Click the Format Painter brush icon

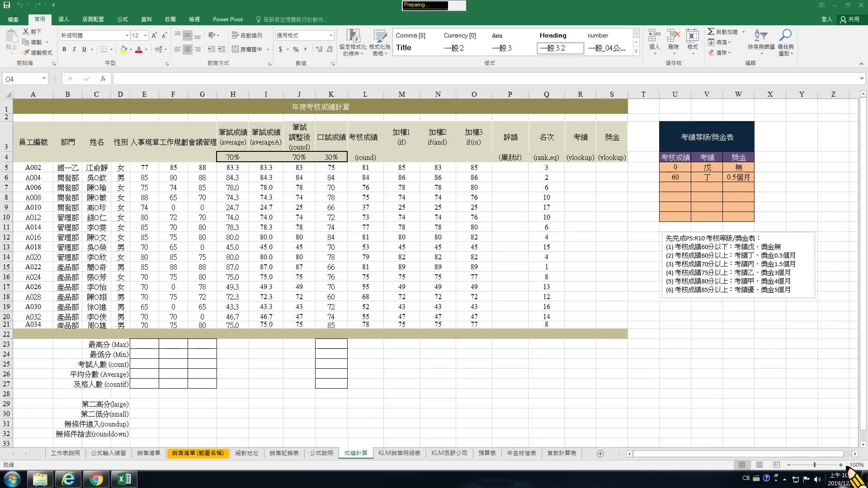[x=26, y=53]
